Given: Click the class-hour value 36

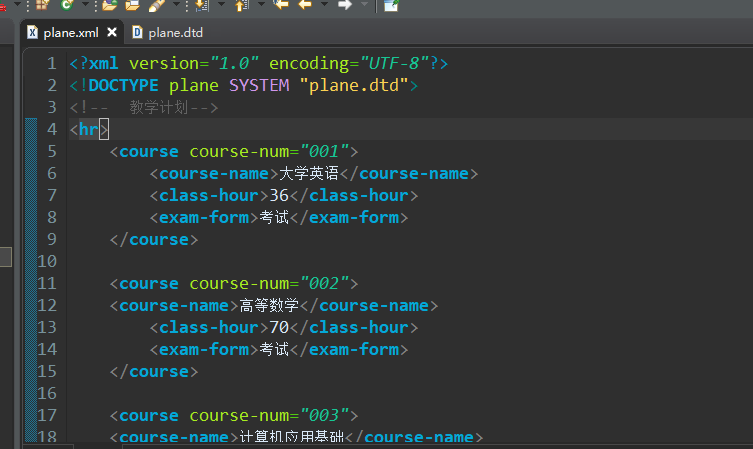Looking at the screenshot, I should (x=279, y=195).
